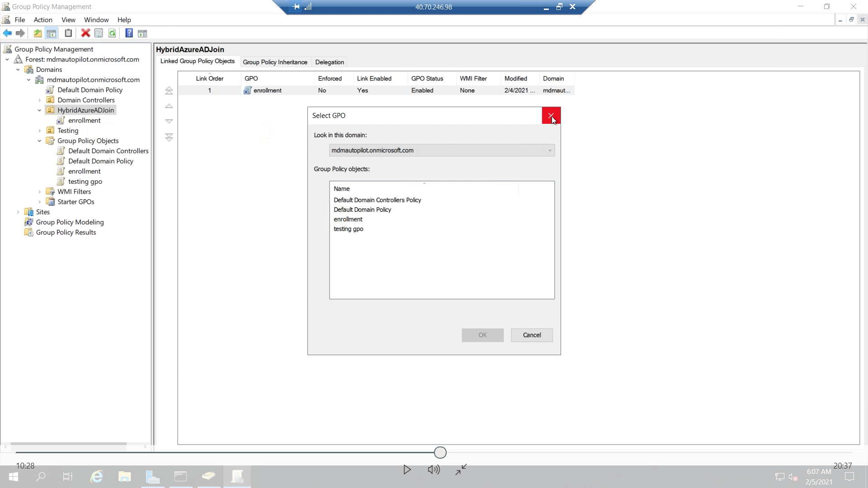Select 'testing gpo' in the GPO list
This screenshot has height=488, width=868.
pyautogui.click(x=348, y=229)
